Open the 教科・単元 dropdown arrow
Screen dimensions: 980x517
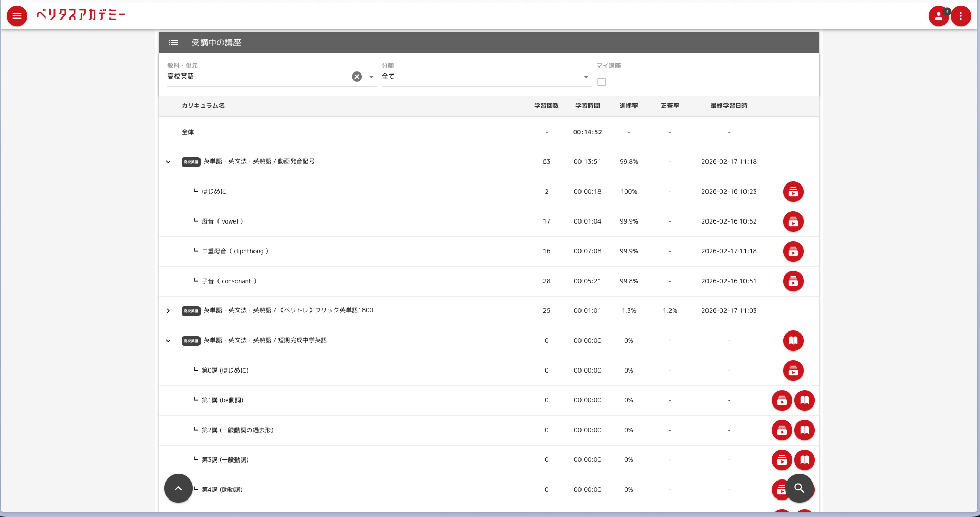click(371, 77)
